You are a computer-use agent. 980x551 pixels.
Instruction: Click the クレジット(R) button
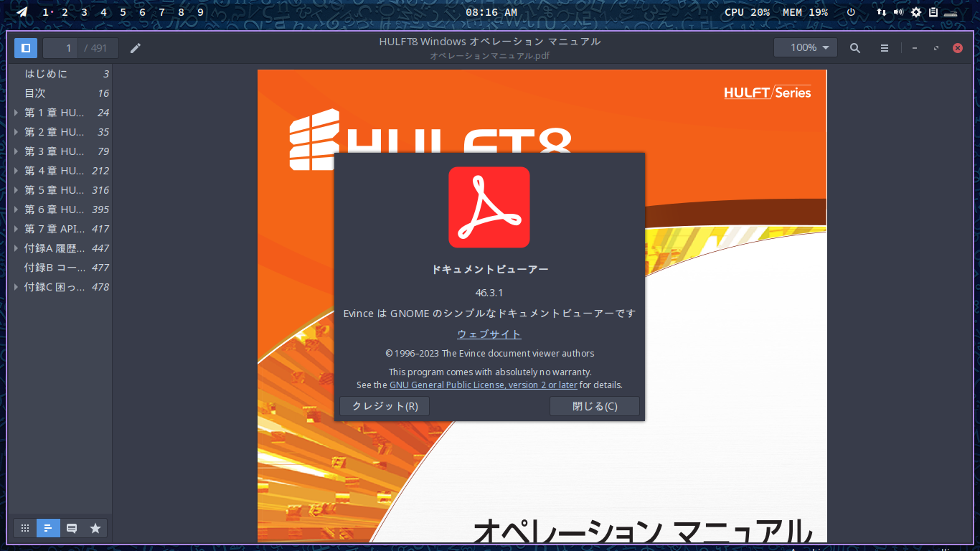coord(385,406)
